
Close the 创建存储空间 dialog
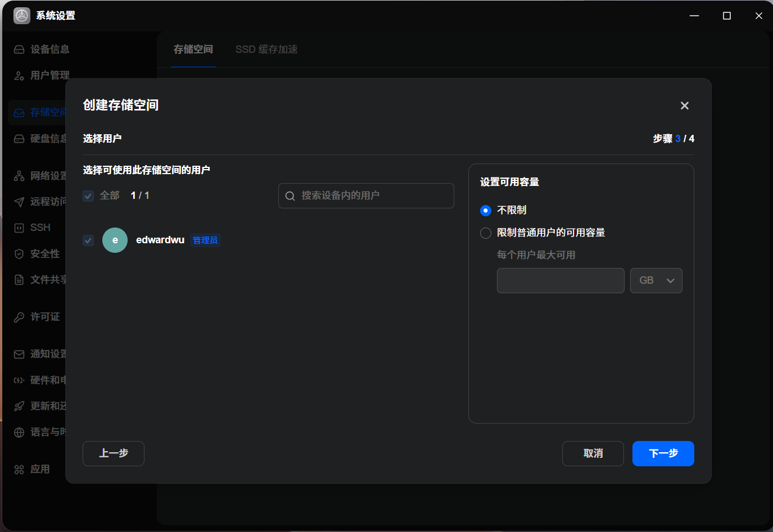[685, 106]
